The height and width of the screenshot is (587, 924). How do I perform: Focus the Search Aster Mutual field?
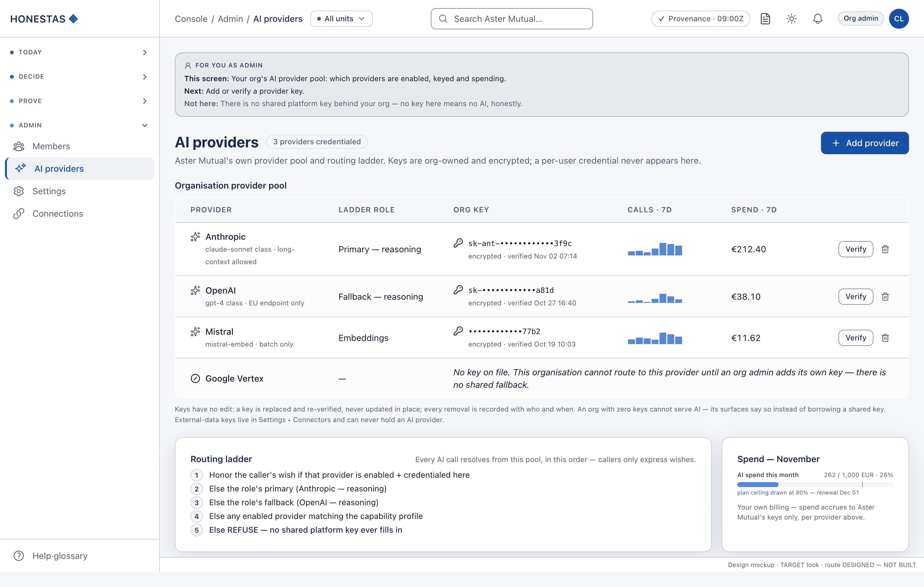(x=512, y=19)
